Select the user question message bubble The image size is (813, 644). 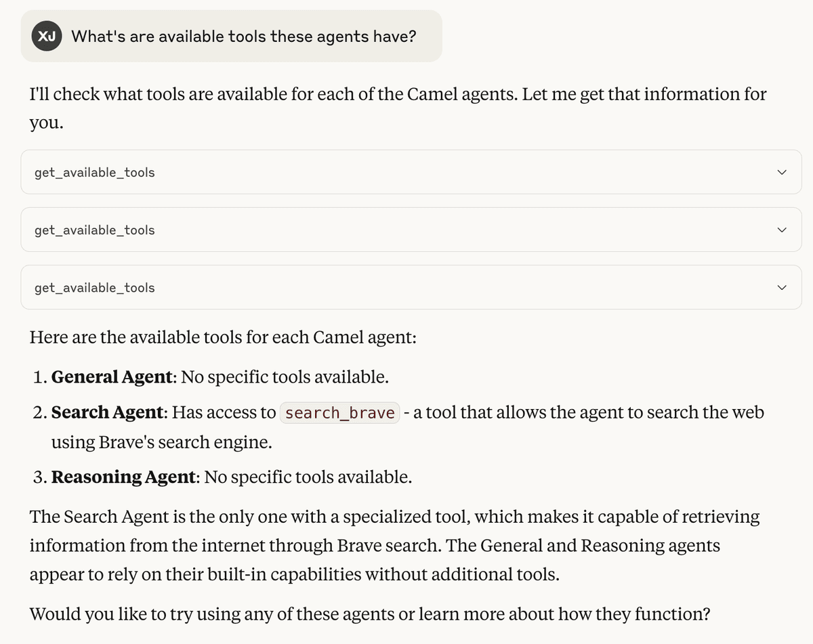click(x=243, y=37)
